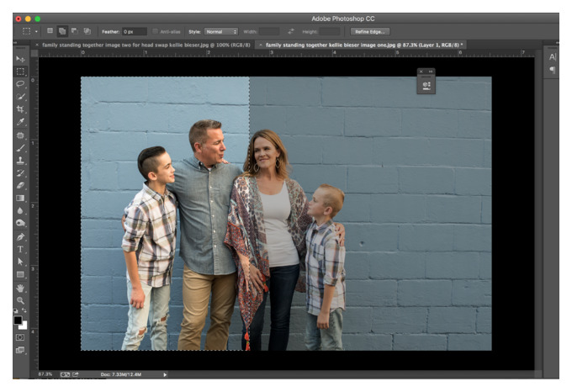This screenshot has height=392, width=572.
Task: Select the Rectangular Marquee tool in toolbox
Action: (20, 72)
